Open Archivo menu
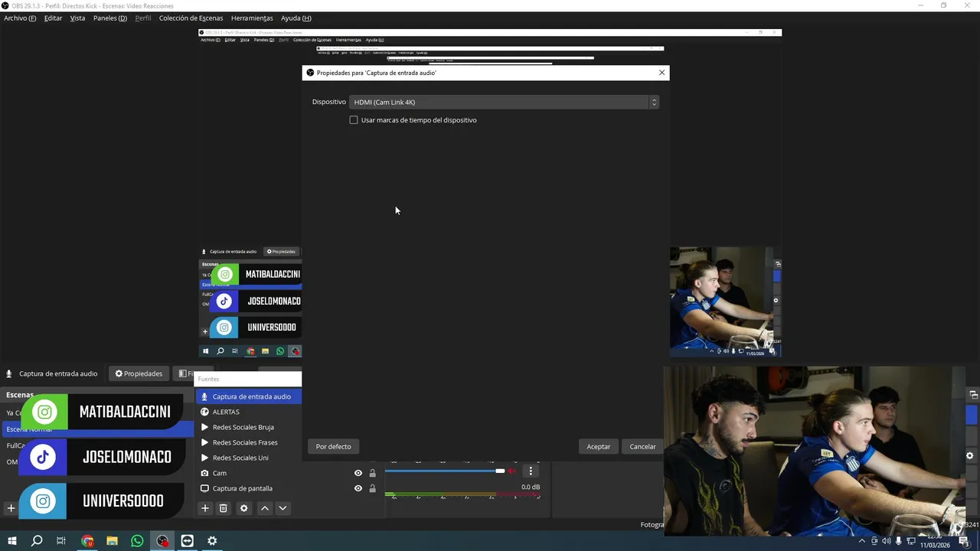 click(x=20, y=18)
